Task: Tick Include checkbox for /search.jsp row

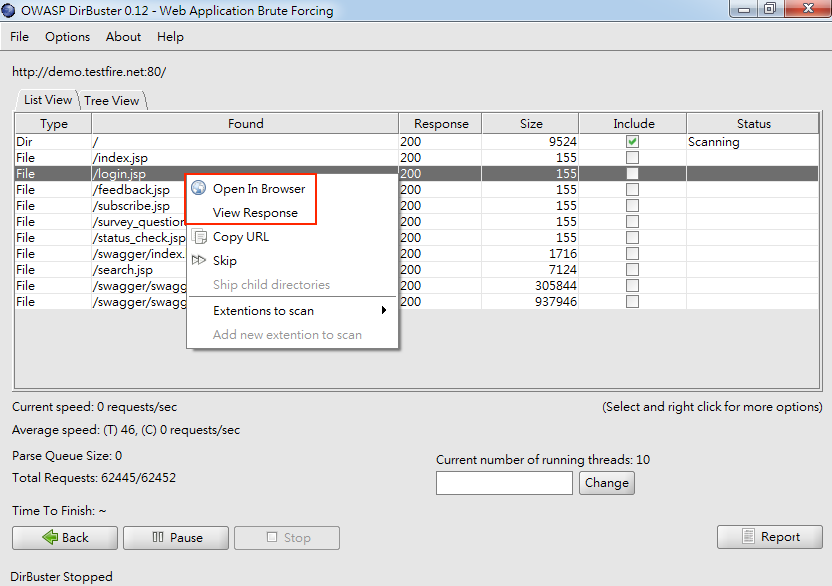Action: click(632, 270)
